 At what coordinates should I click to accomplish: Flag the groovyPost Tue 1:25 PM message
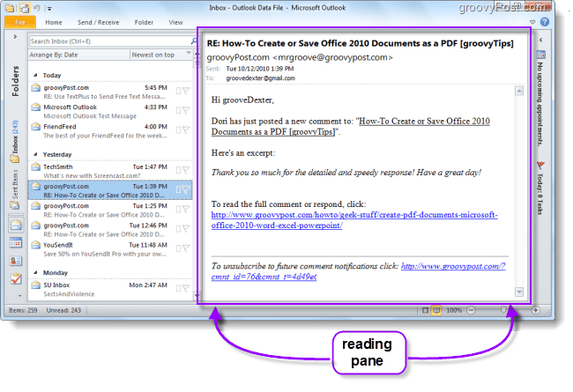coord(186,209)
